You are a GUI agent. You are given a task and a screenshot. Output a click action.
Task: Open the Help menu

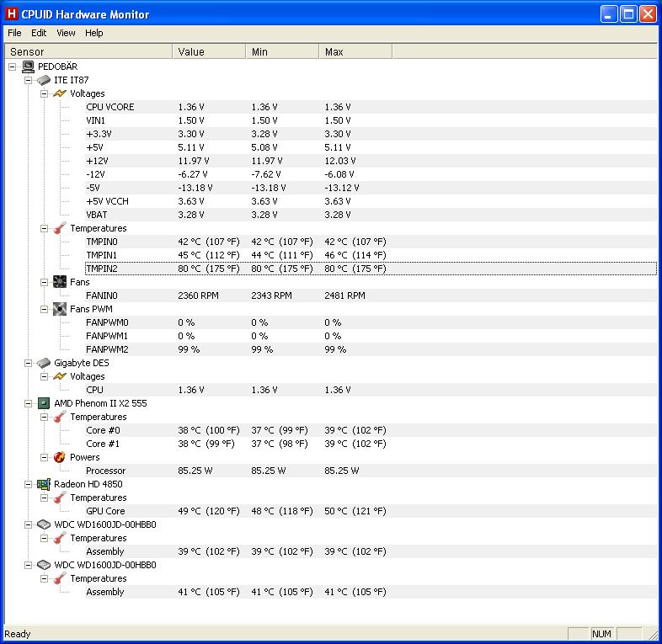[x=93, y=33]
